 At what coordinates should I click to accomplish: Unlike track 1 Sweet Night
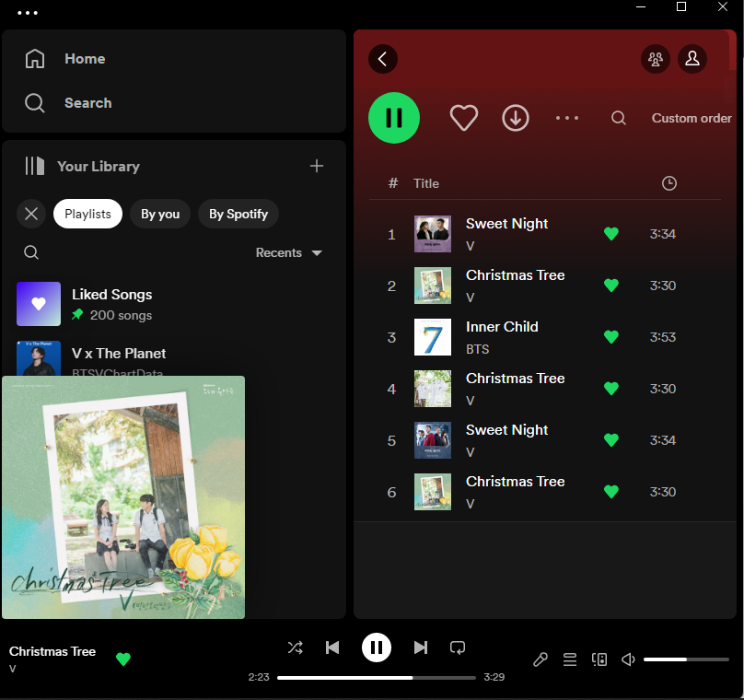tap(611, 234)
